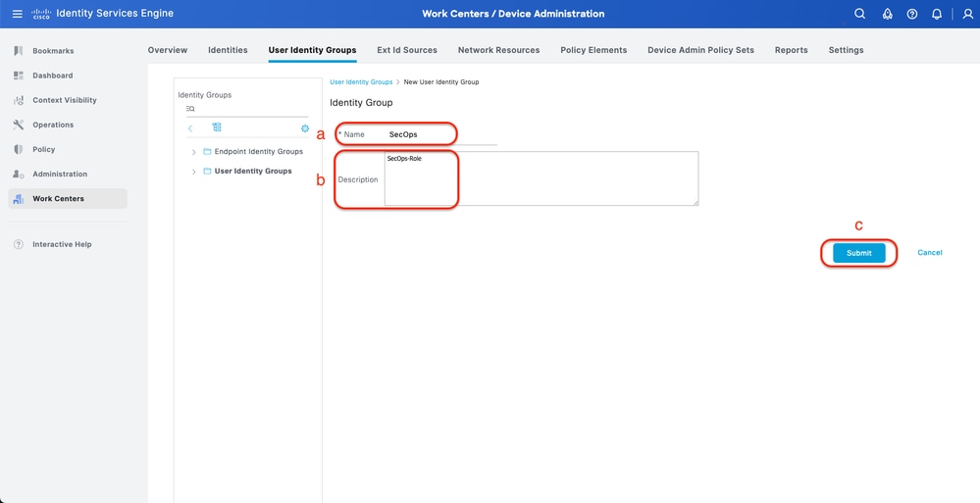Open the notifications bell
The width and height of the screenshot is (980, 503).
tap(936, 14)
